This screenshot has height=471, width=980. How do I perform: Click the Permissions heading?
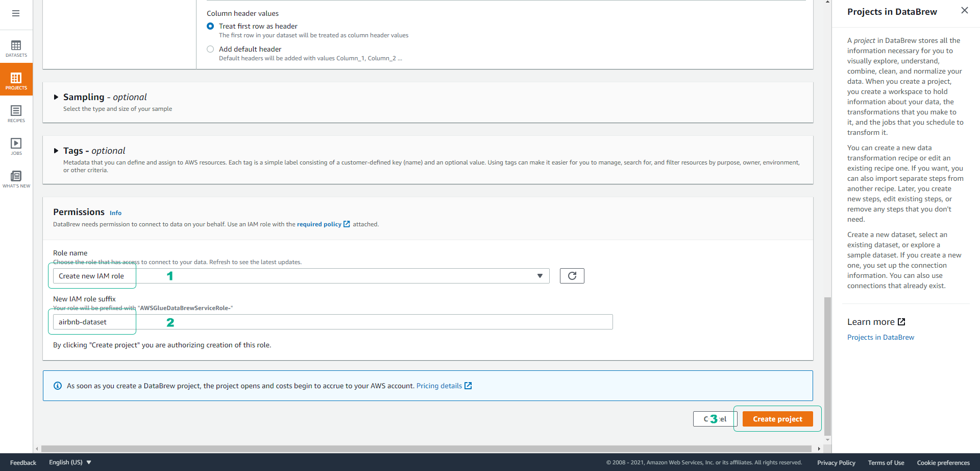point(79,212)
